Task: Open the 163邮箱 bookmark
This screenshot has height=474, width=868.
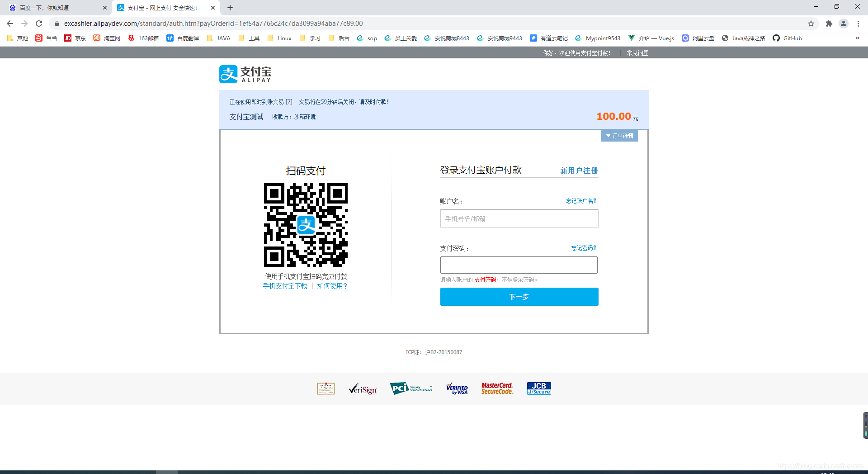Action: point(143,38)
